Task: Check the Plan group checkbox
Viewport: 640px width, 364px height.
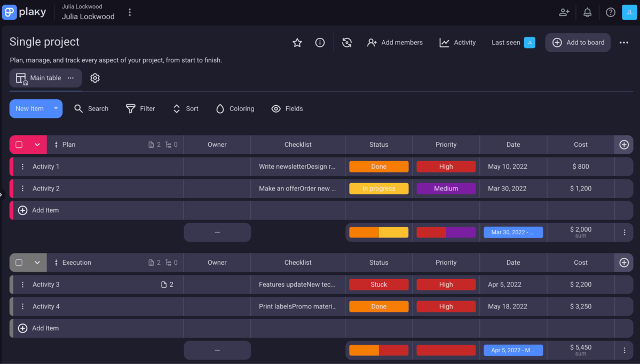Action: tap(19, 145)
